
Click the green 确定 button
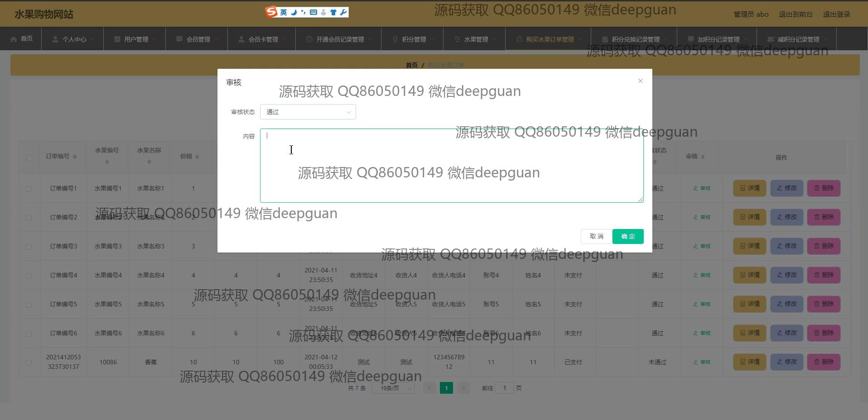[627, 236]
